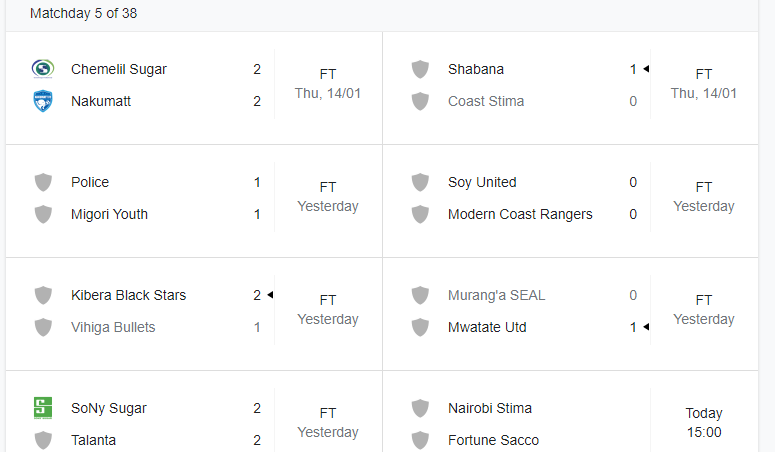The width and height of the screenshot is (775, 452).
Task: Click the Fortune Sacco shield icon
Action: click(x=420, y=440)
